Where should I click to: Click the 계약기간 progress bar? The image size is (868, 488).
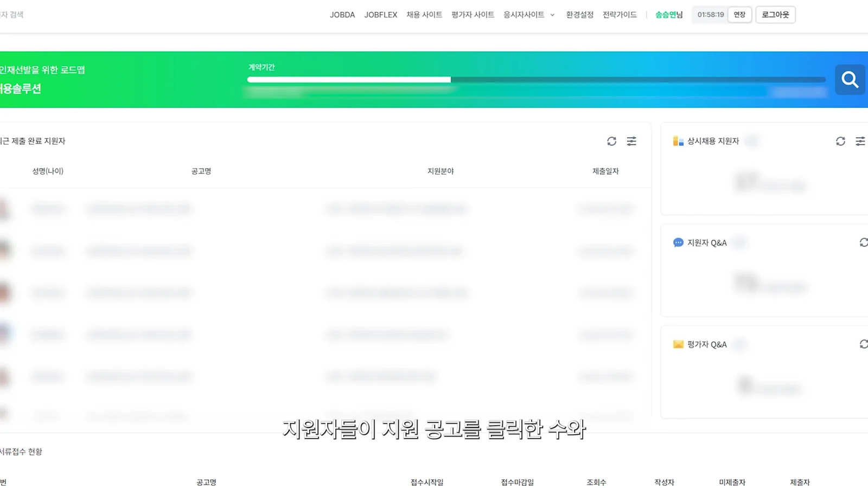pyautogui.click(x=537, y=80)
